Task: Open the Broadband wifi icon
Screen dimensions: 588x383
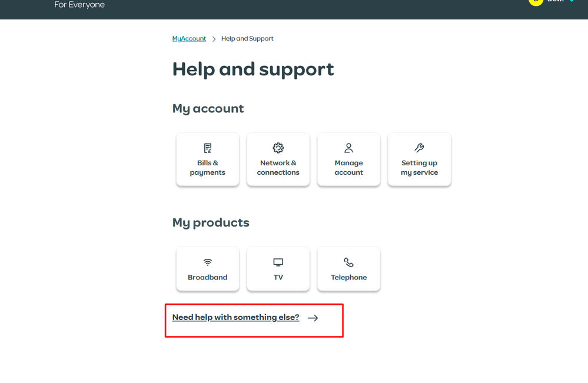Action: pos(207,262)
